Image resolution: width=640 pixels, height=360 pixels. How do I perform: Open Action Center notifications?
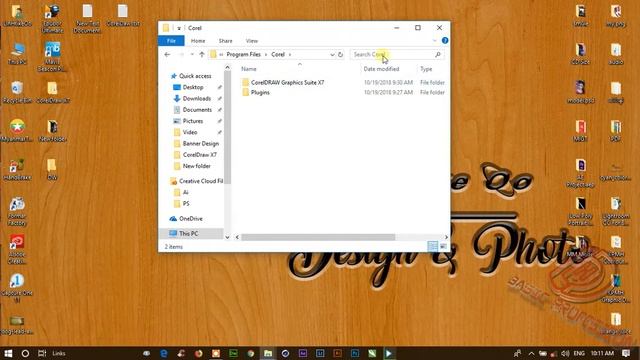coord(626,353)
